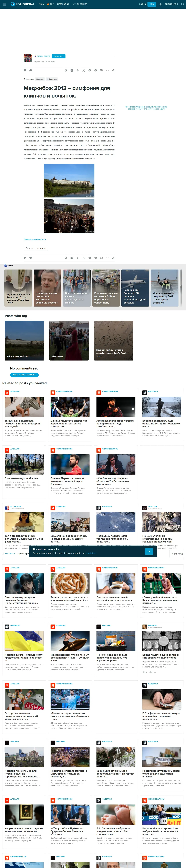
Task: Share by email using icon above the title
Action: (x=101, y=70)
